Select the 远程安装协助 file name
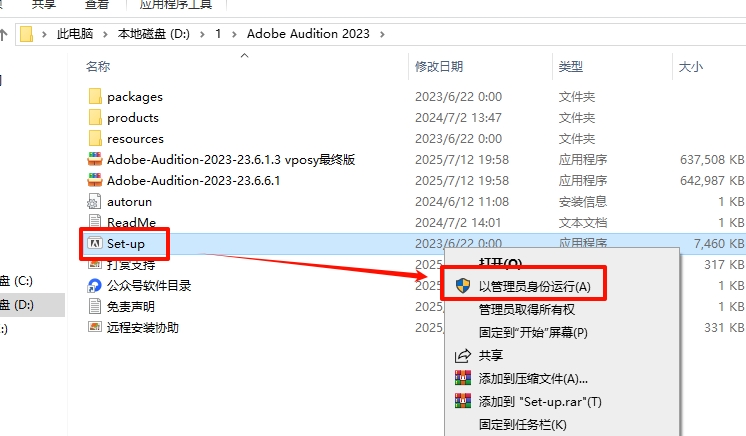746x436 pixels. coord(143,327)
